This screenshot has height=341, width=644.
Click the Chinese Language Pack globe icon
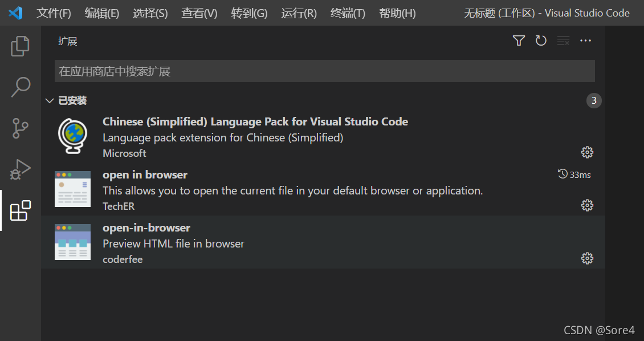pyautogui.click(x=73, y=136)
